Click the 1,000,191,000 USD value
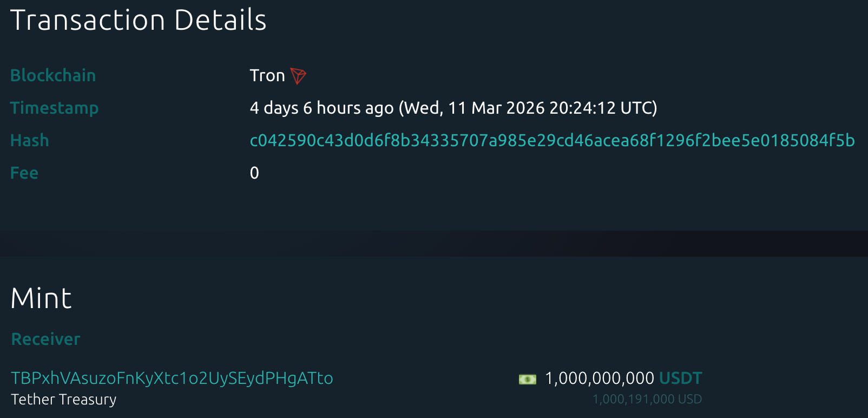Image resolution: width=868 pixels, height=418 pixels. tap(647, 400)
